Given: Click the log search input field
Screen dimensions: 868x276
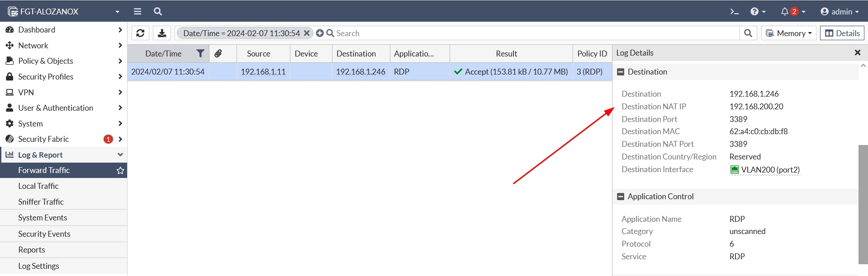Looking at the screenshot, I should tap(534, 33).
